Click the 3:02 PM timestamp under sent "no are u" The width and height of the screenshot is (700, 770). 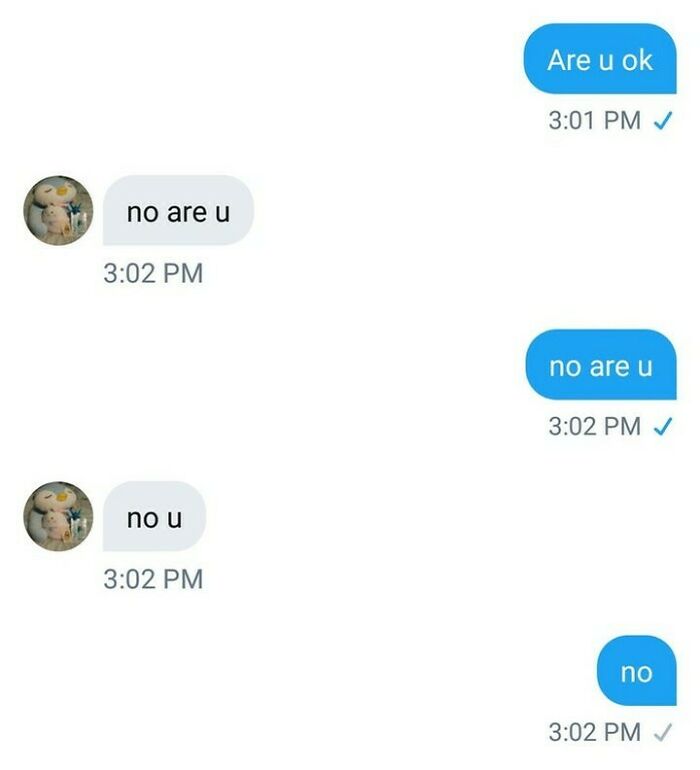tap(594, 426)
